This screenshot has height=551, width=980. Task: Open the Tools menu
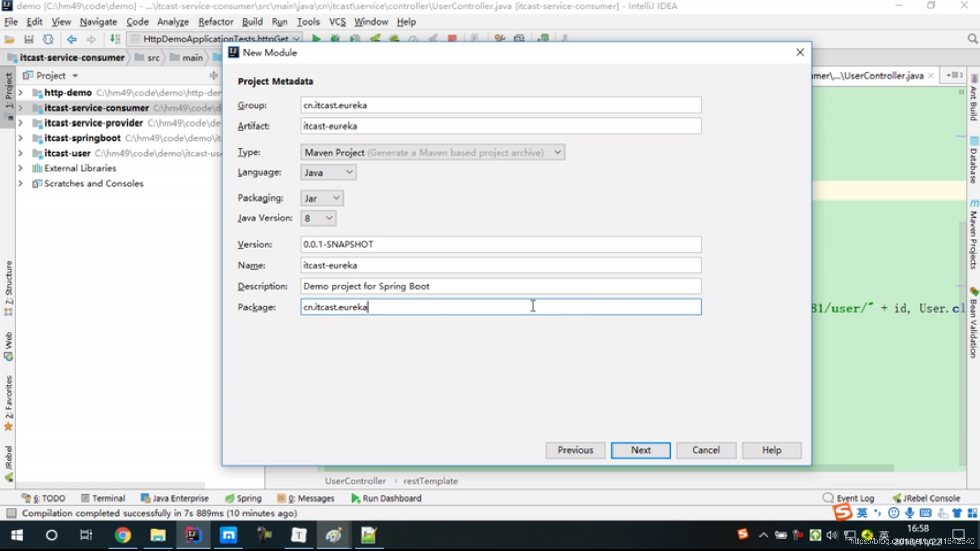308,22
